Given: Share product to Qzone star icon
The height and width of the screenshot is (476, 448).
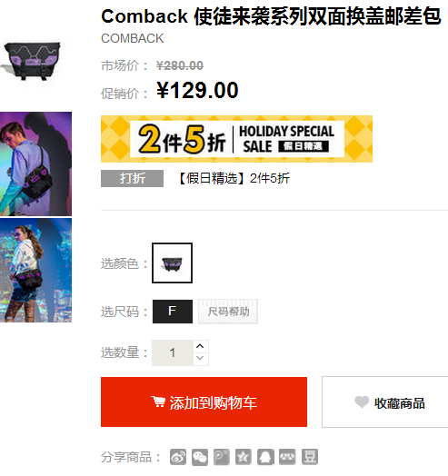Looking at the screenshot, I should coord(244,457).
